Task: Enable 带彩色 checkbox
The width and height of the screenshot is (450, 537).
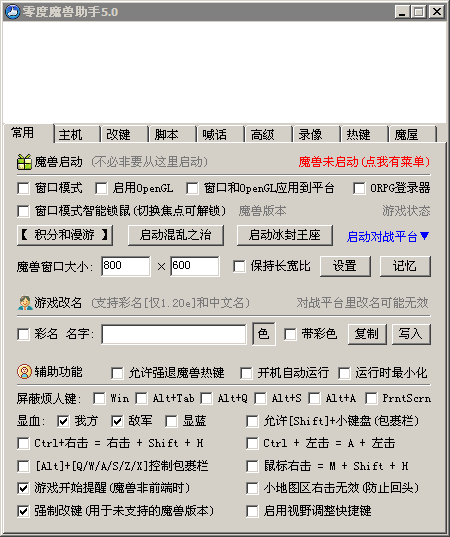Action: (x=290, y=334)
